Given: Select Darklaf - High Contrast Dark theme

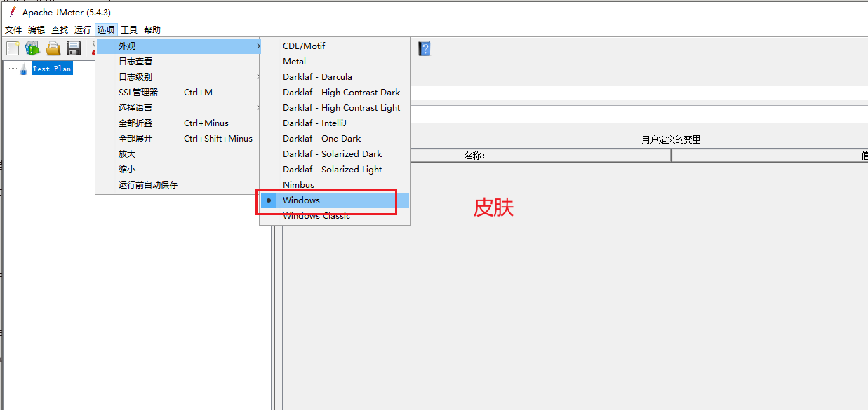Looking at the screenshot, I should [x=335, y=93].
